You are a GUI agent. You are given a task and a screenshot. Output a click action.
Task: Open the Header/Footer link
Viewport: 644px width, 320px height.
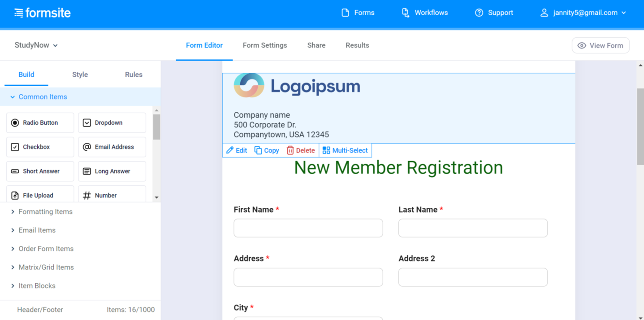coord(40,310)
